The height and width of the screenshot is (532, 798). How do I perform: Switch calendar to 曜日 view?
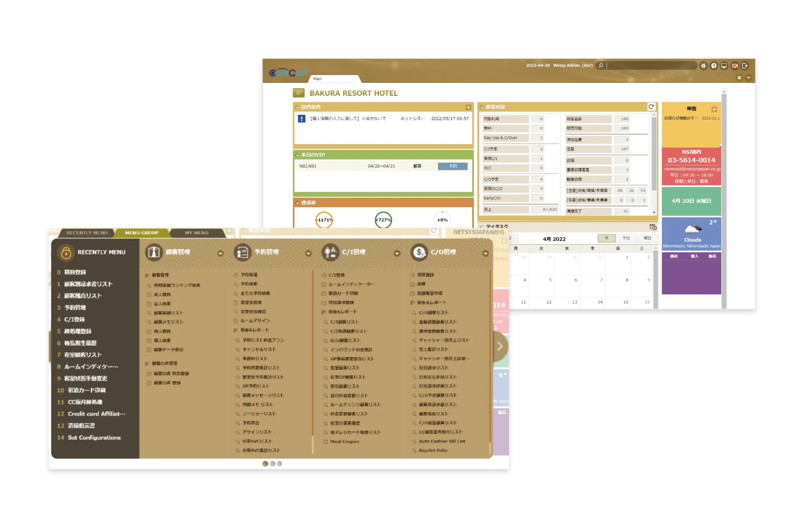[x=647, y=238]
